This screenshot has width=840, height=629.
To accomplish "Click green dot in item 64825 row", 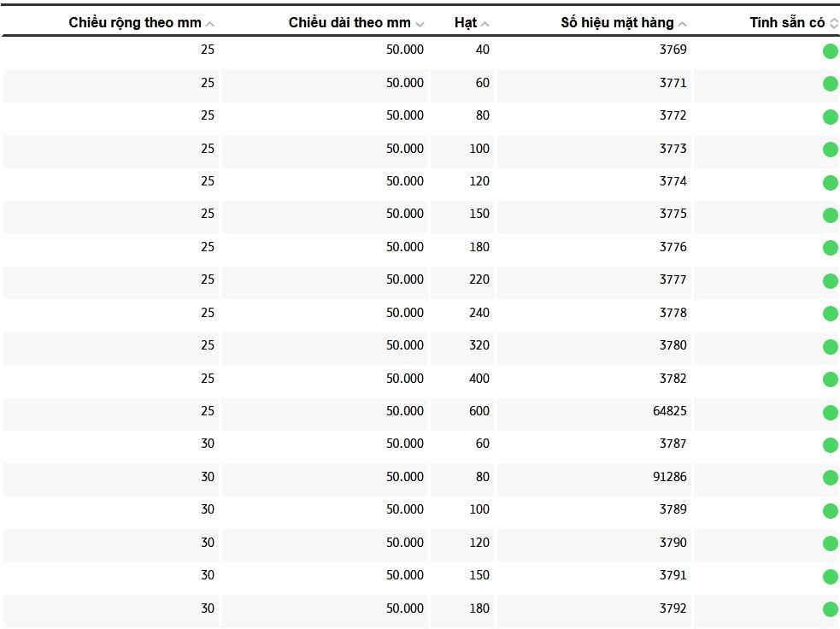I will 830,413.
